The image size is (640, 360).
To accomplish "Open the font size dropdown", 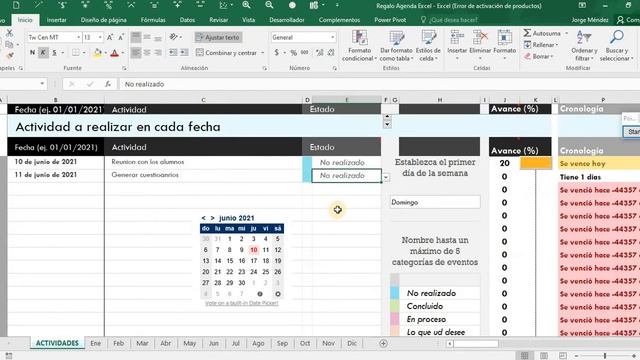I will click(x=100, y=37).
